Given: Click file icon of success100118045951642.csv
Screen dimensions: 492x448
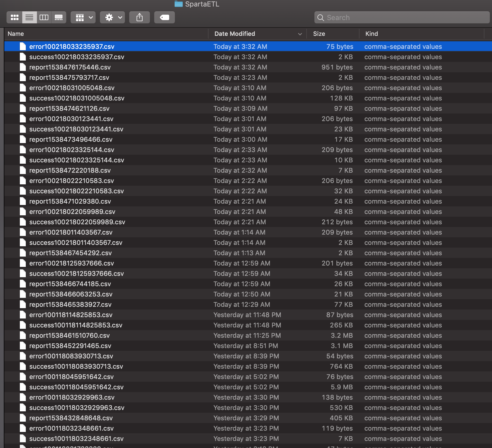Looking at the screenshot, I should [x=23, y=387].
